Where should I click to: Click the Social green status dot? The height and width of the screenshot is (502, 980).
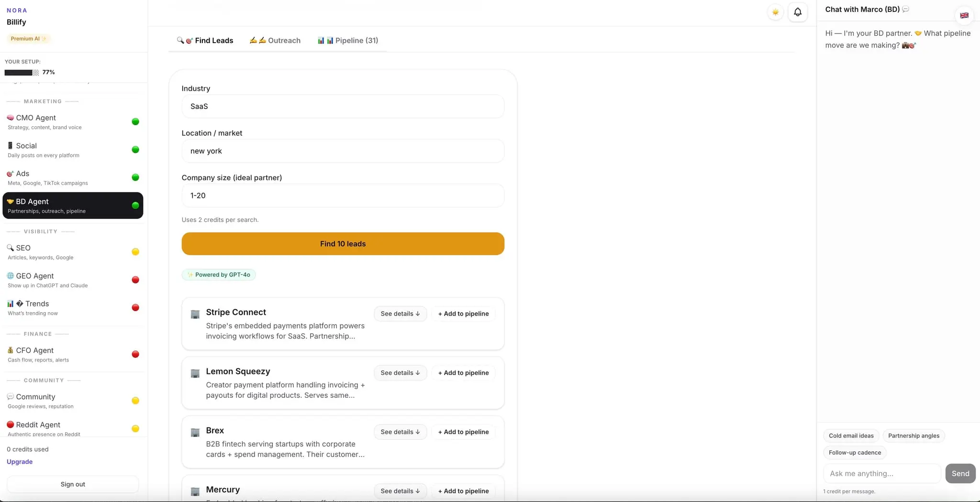pos(135,150)
